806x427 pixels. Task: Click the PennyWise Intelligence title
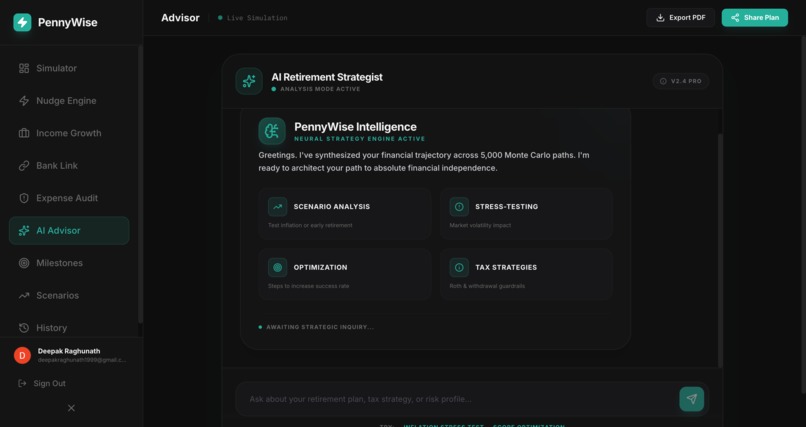click(355, 126)
